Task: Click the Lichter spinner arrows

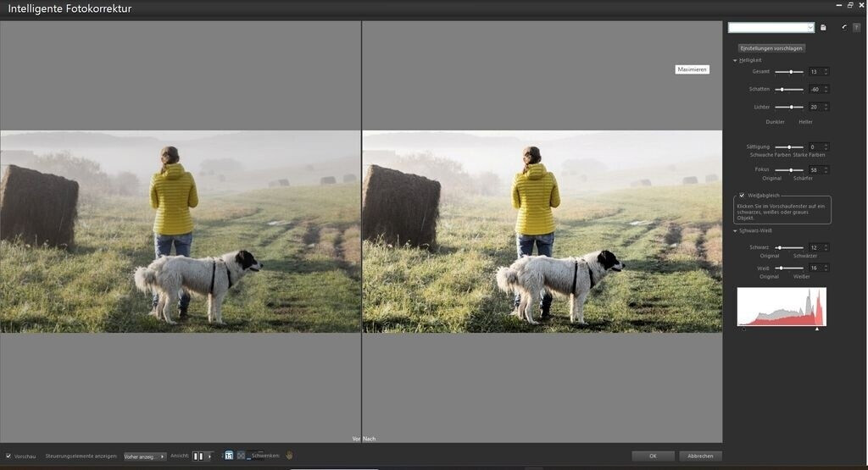Action: tap(826, 107)
